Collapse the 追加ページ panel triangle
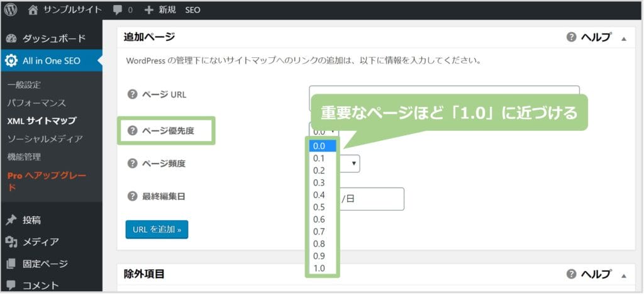644x295 pixels. click(624, 38)
